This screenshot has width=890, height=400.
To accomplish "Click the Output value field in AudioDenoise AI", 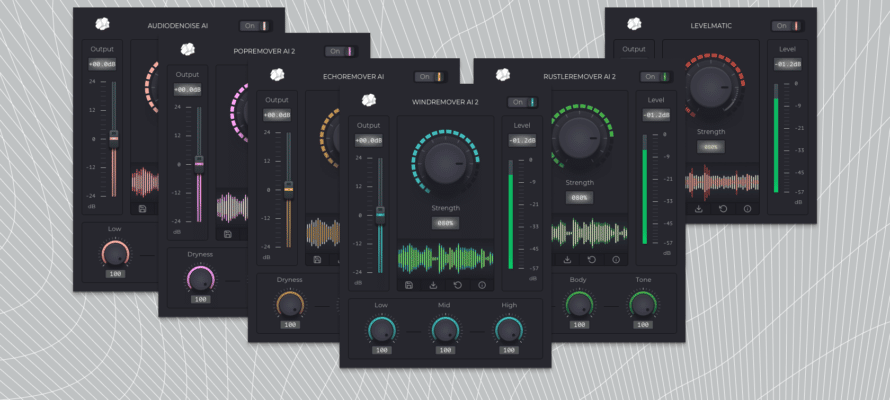I will pyautogui.click(x=102, y=64).
